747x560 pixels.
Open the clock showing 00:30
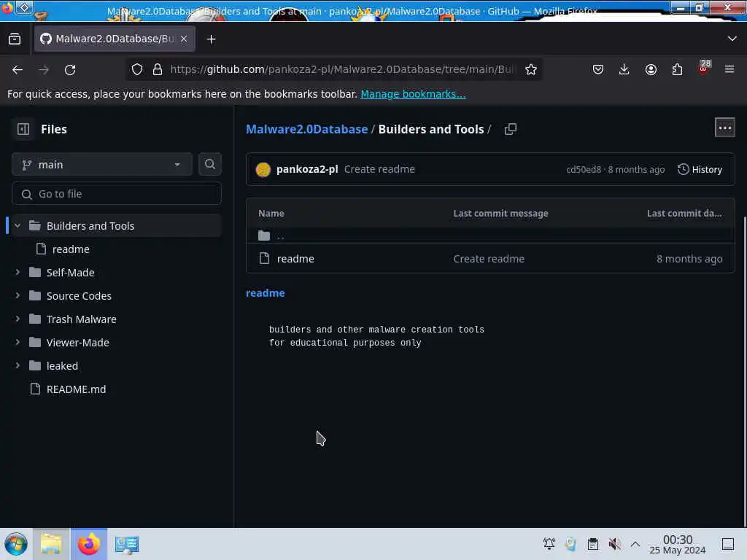click(x=678, y=544)
